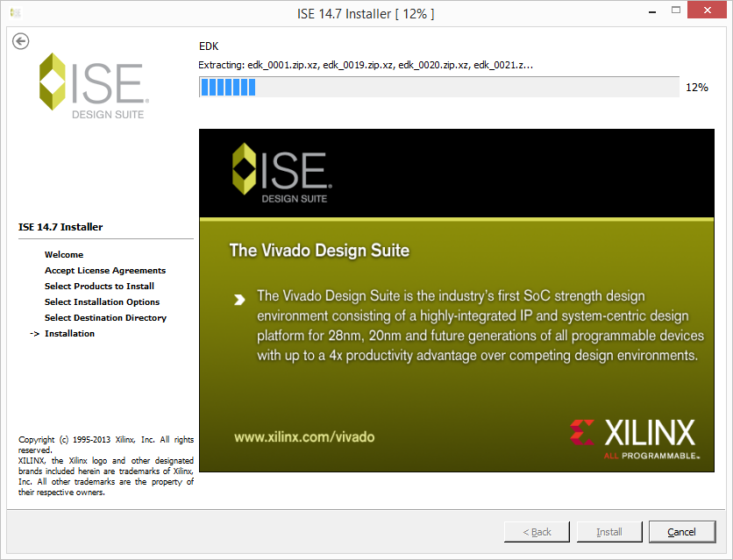Click the ISE 14.7 Installer sidebar heading
This screenshot has height=560, width=733.
(60, 227)
